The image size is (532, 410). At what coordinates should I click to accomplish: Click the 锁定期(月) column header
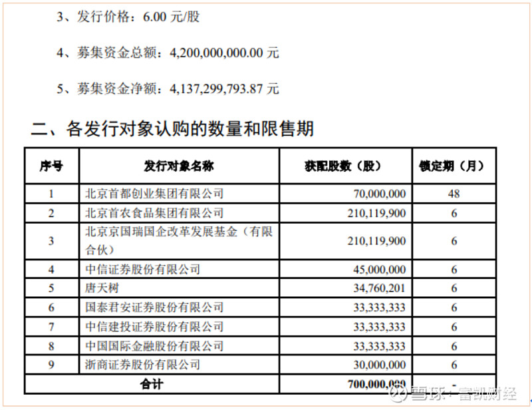(454, 166)
